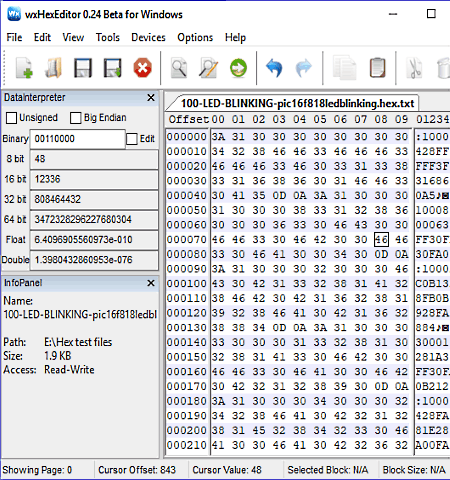Check the Edit checkbox beside Binary
The height and width of the screenshot is (480, 450).
coord(132,139)
